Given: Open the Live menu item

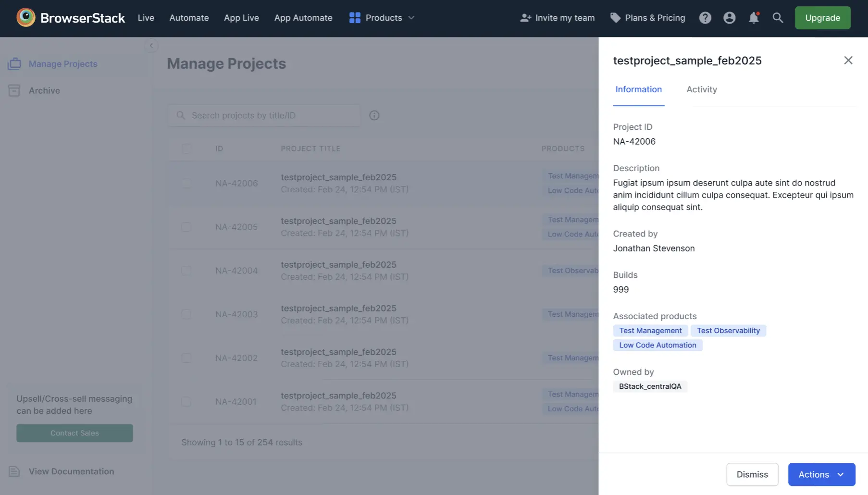Looking at the screenshot, I should 146,18.
